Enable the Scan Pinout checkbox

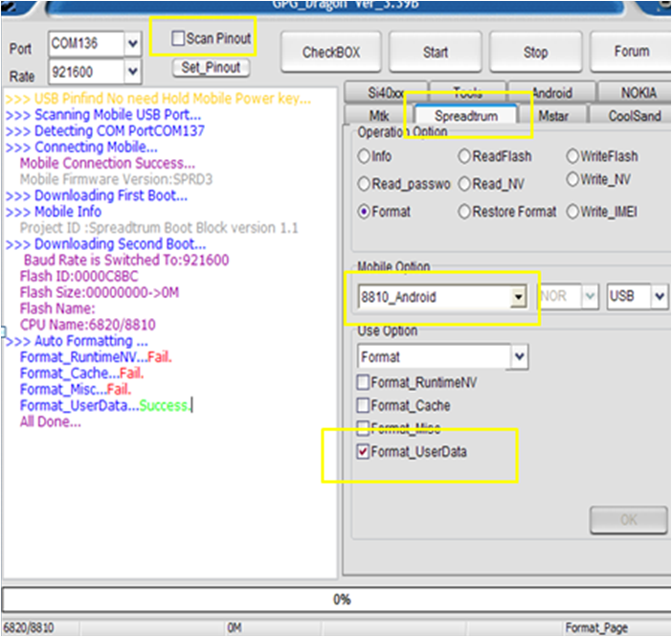[x=178, y=39]
